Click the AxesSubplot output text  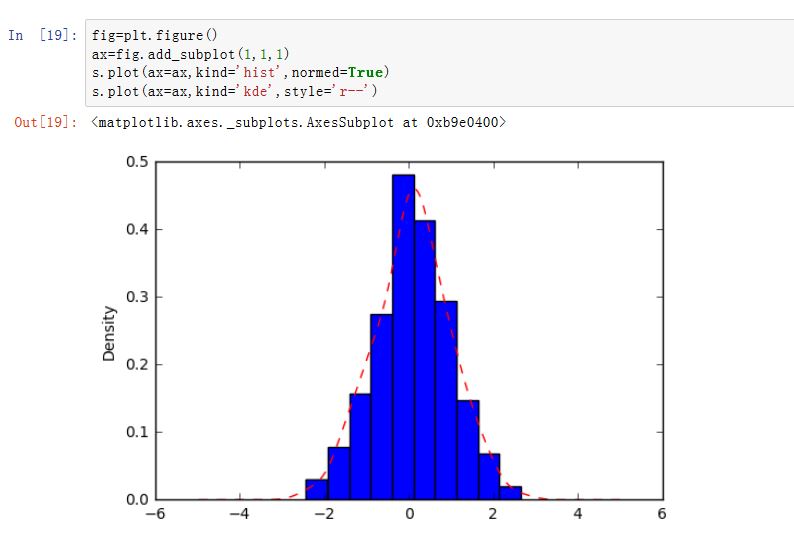coord(298,122)
